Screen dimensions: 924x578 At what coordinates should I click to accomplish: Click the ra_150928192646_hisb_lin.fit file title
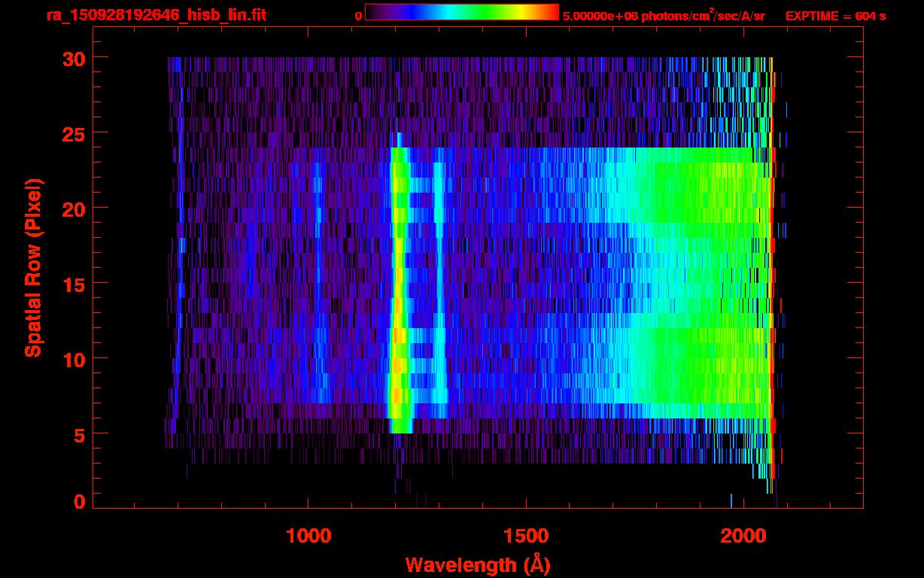pos(155,15)
